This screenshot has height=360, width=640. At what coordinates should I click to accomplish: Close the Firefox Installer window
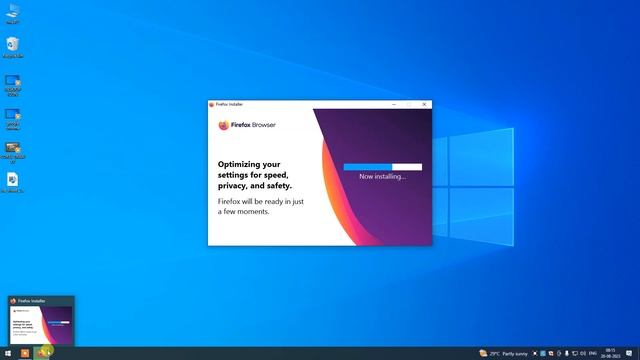click(424, 104)
